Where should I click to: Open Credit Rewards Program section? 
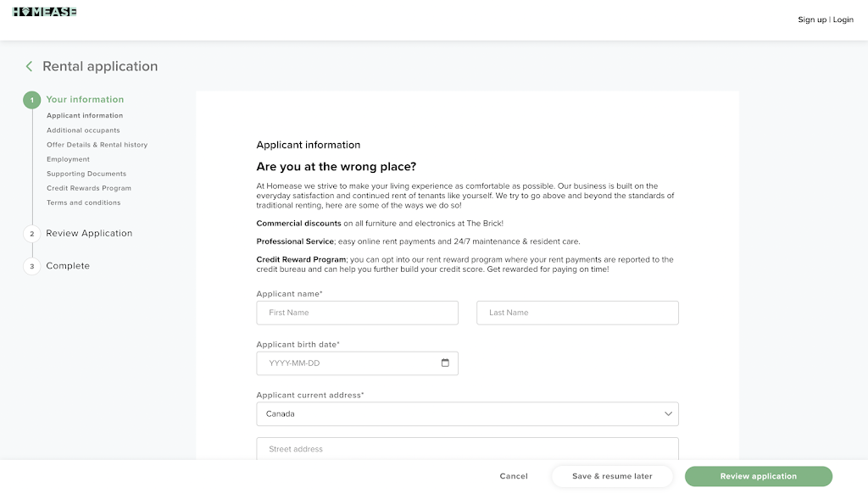click(x=88, y=188)
